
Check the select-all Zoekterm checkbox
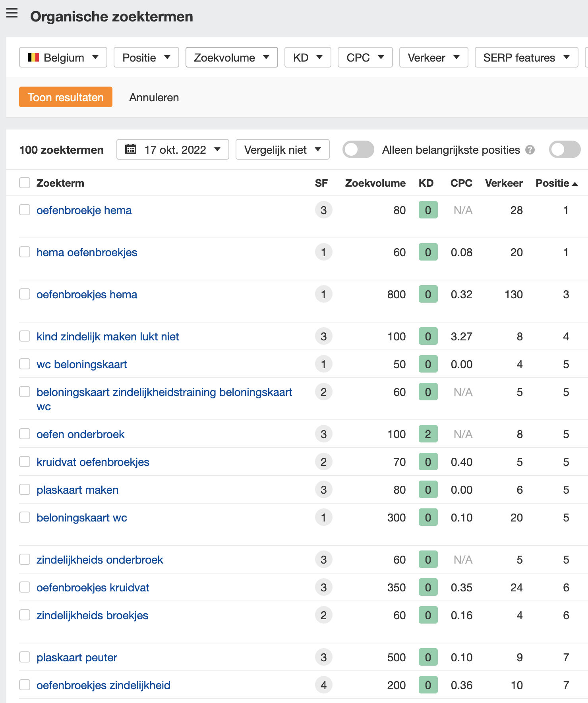coord(25,183)
